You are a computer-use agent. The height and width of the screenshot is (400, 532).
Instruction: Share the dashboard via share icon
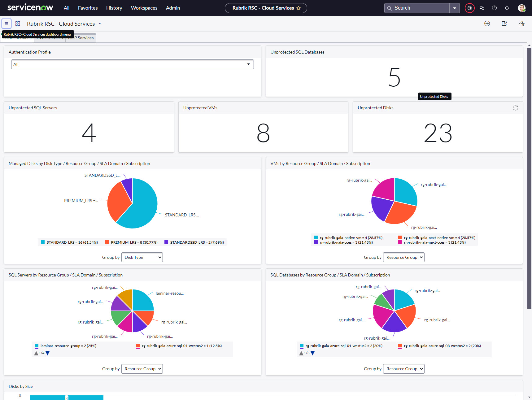point(504,24)
